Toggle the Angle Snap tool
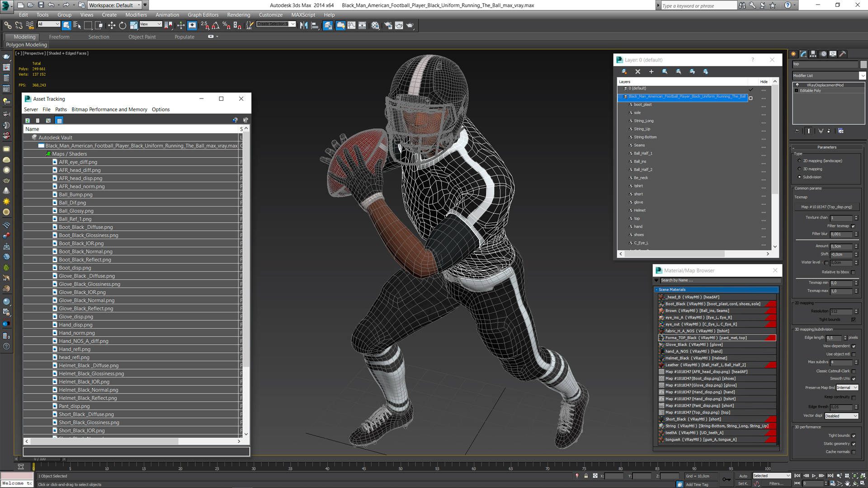This screenshot has width=868, height=488. pos(216,25)
